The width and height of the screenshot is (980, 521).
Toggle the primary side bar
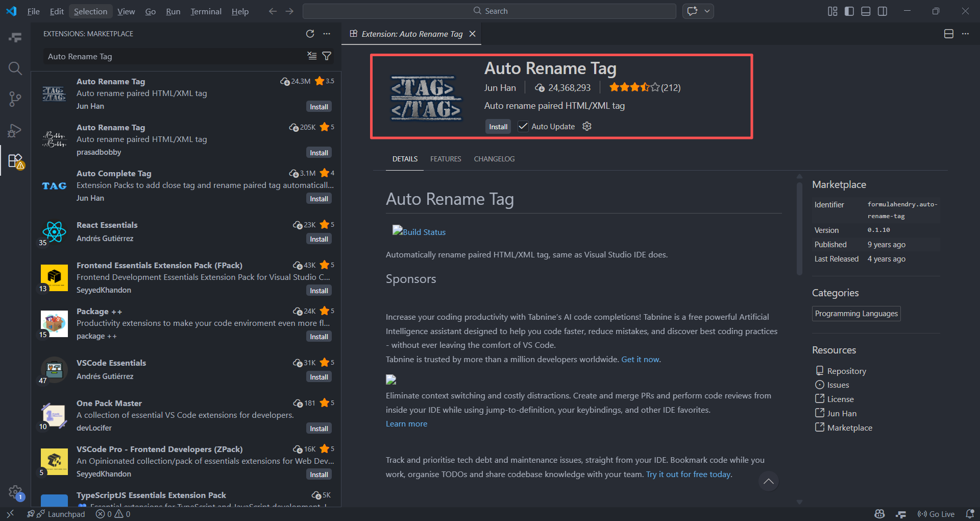click(x=849, y=11)
